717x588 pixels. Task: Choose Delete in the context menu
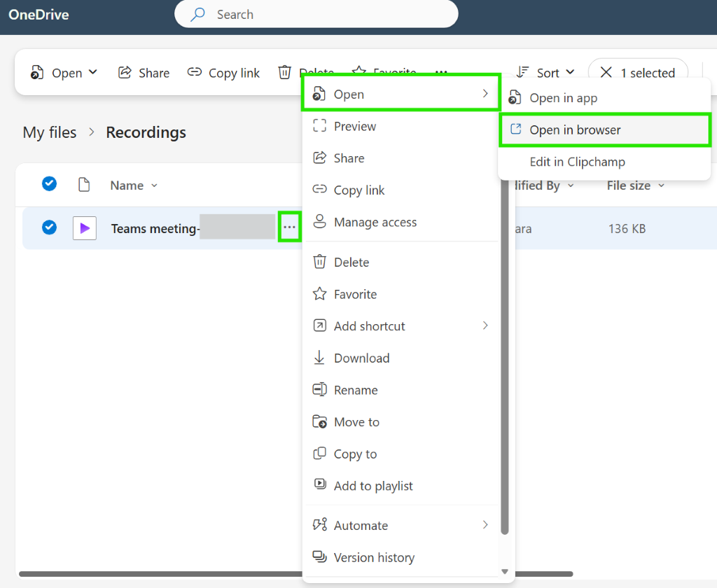401,262
